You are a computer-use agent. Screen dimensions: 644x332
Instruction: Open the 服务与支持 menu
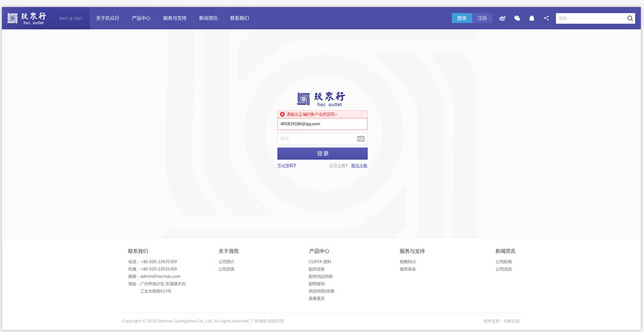pyautogui.click(x=174, y=18)
